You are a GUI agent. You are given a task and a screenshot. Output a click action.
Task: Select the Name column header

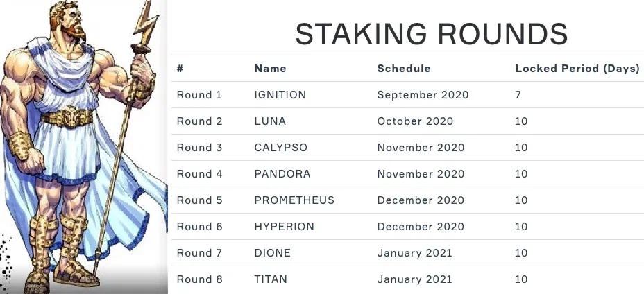270,69
